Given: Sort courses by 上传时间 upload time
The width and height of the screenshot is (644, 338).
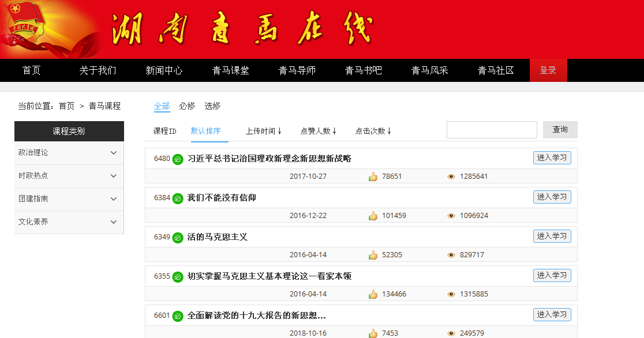Looking at the screenshot, I should point(263,131).
